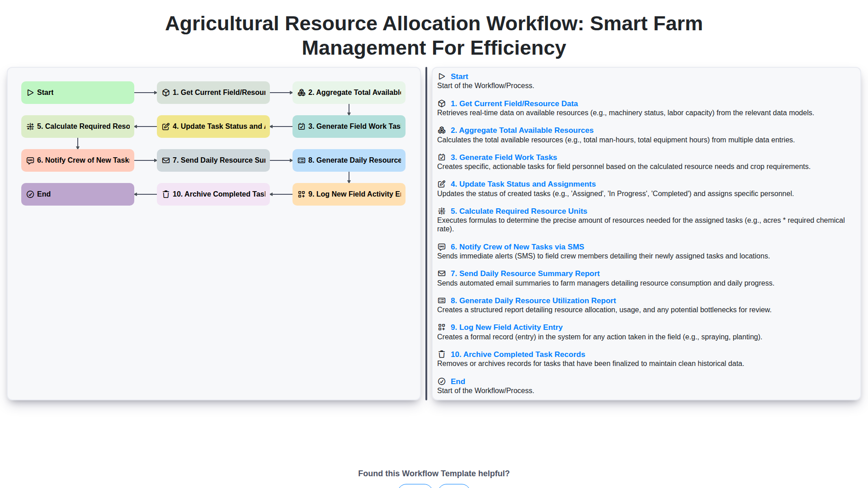
Task: Click the envelope icon beside Send Daily Resource Summary
Action: (x=442, y=274)
